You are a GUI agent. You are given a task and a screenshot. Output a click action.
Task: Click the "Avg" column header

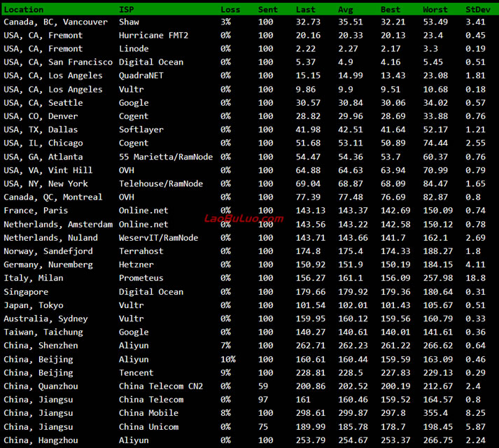point(345,10)
